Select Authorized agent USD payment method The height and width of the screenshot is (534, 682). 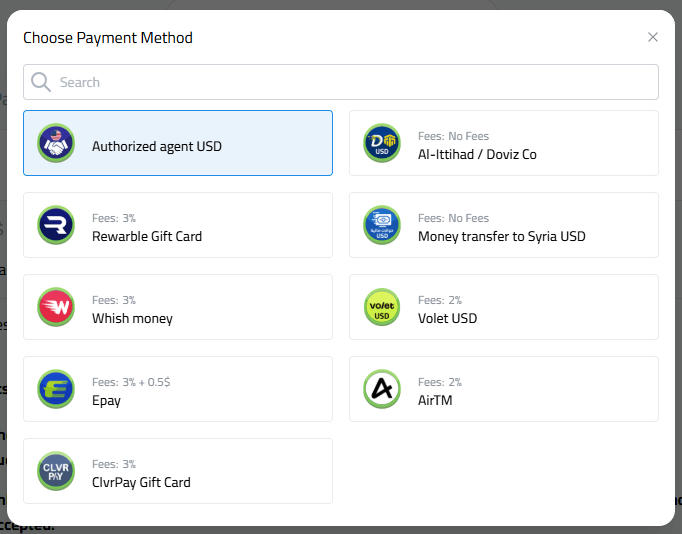[178, 143]
